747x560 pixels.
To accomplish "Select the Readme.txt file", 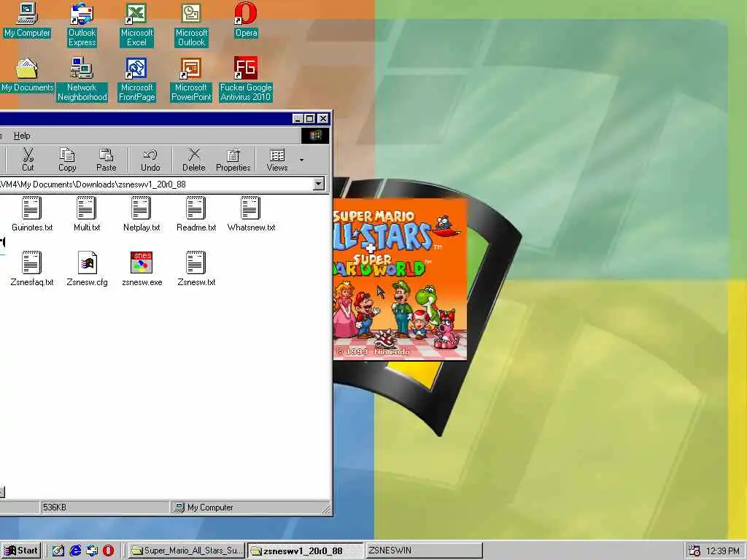I will pyautogui.click(x=196, y=214).
